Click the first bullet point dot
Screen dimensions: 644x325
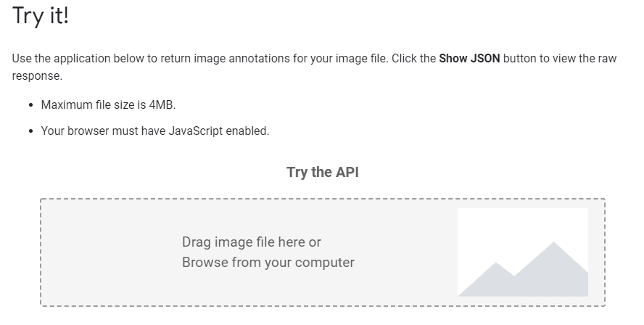30,105
